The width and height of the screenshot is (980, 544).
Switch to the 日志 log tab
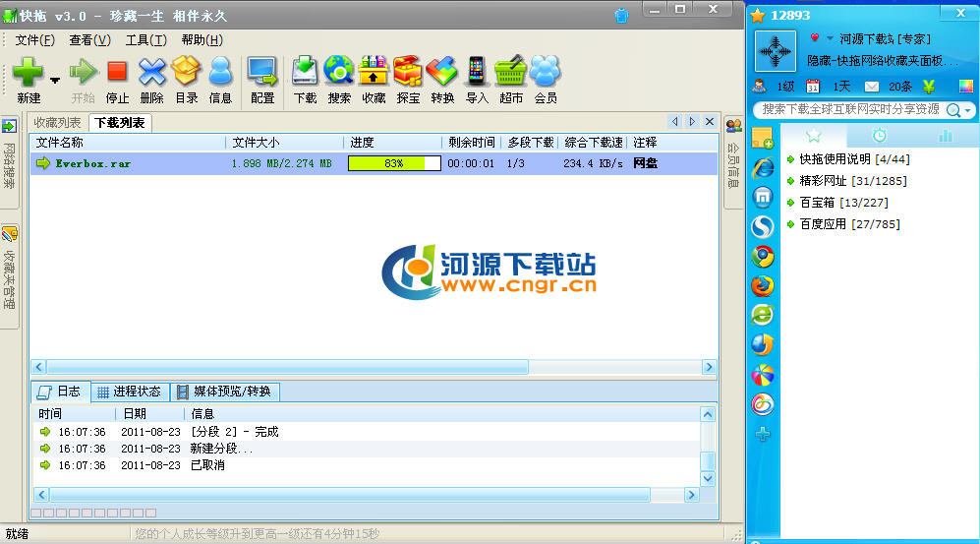point(61,392)
